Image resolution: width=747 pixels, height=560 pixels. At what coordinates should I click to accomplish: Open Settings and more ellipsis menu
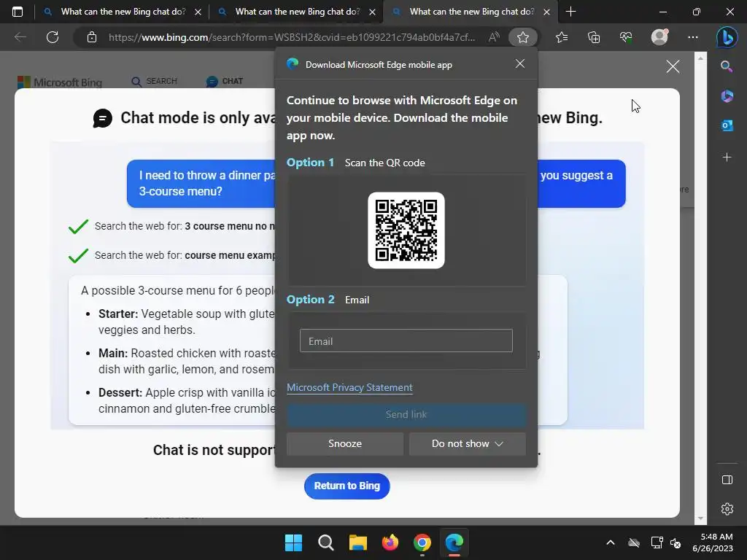tap(693, 37)
